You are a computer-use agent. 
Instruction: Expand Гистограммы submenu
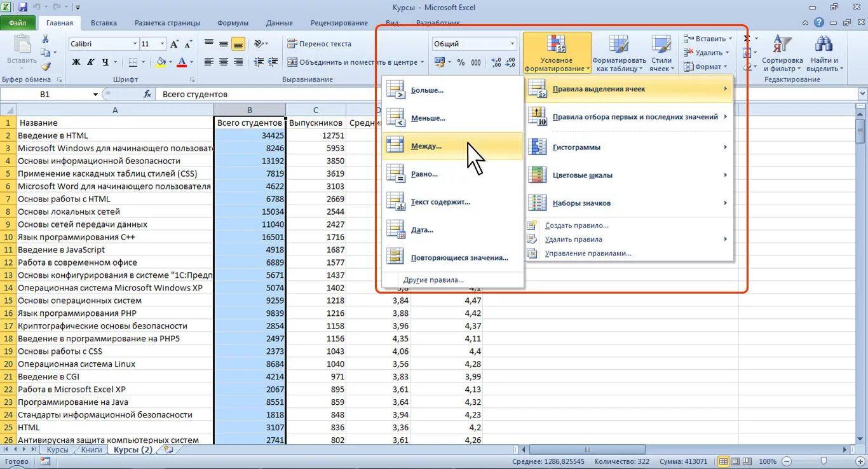629,147
